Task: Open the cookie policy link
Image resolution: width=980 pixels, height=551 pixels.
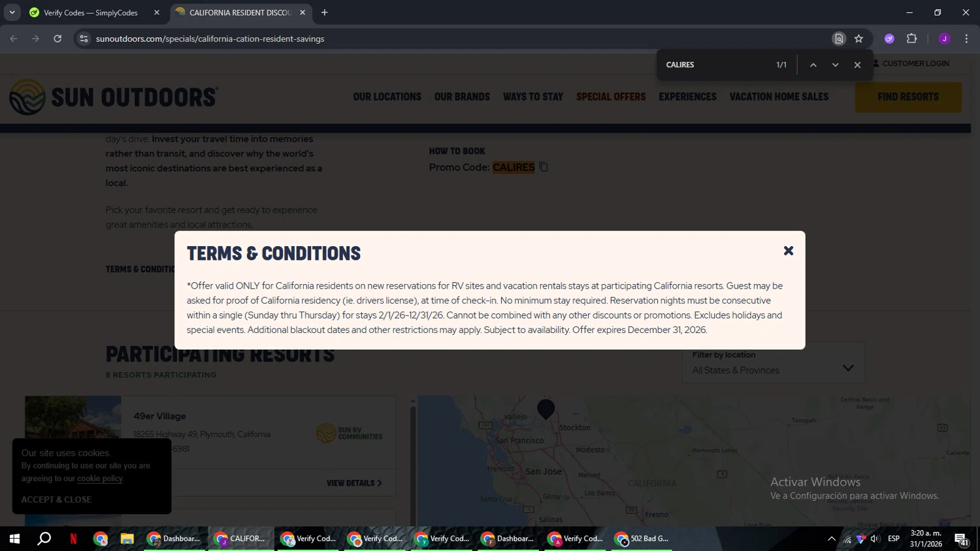Action: click(x=99, y=479)
